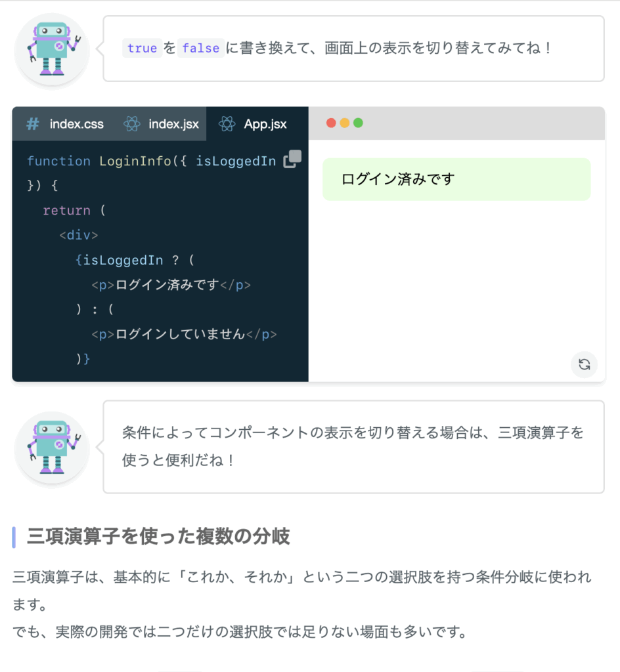Image resolution: width=620 pixels, height=672 pixels.
Task: Click the React icon beside App.jsx
Action: [x=227, y=124]
